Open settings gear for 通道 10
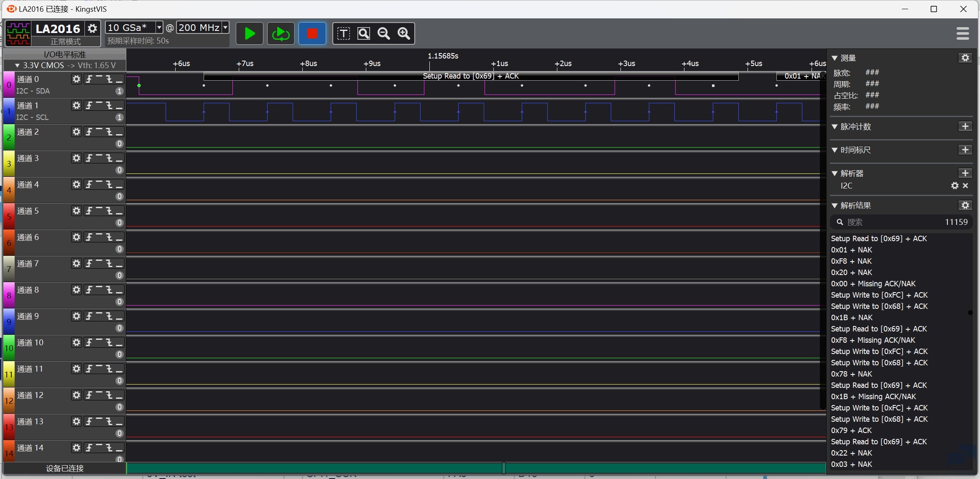980x479 pixels. 76,342
